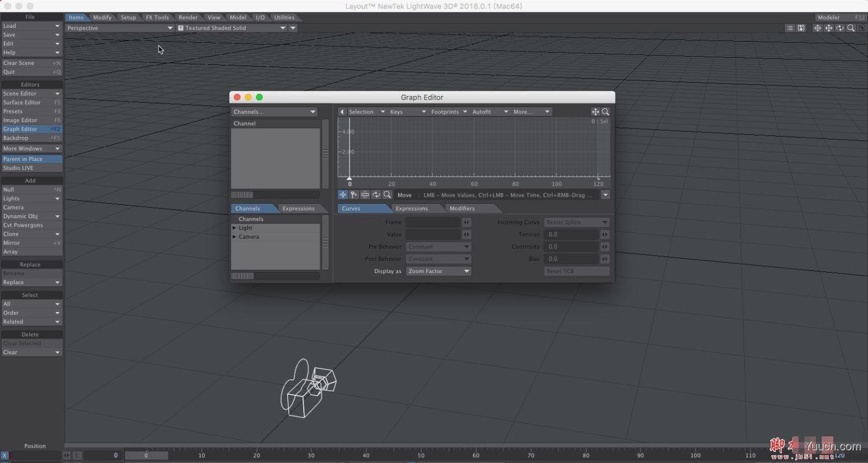Open the Autofit menu in Graph Editor

pyautogui.click(x=490, y=112)
